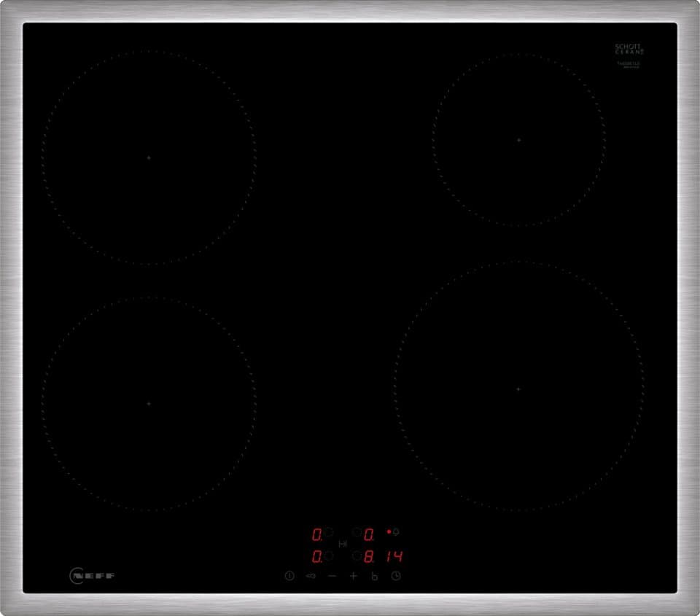Tap the H residual heat indicator
The image size is (700, 616).
point(343,544)
